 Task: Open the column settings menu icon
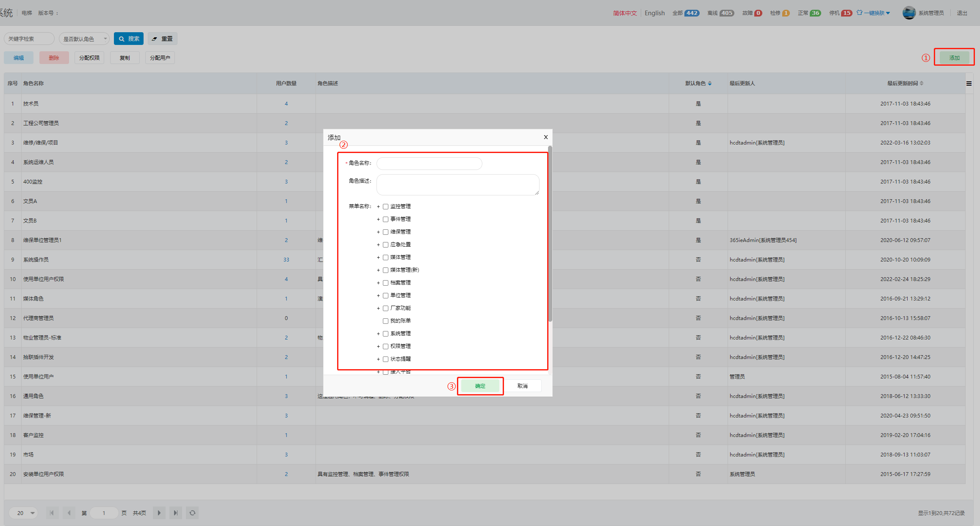pos(969,83)
